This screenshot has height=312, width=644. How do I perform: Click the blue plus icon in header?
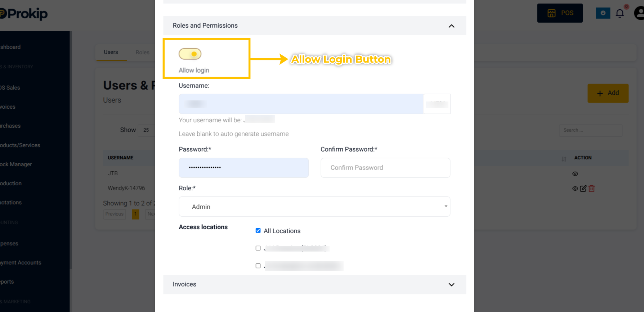click(603, 13)
